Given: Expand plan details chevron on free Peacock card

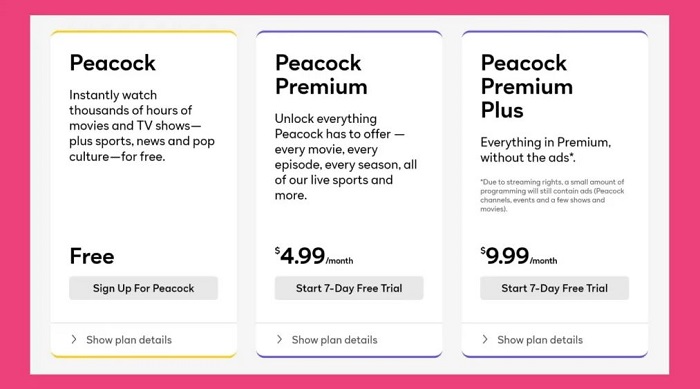Looking at the screenshot, I should (x=74, y=339).
